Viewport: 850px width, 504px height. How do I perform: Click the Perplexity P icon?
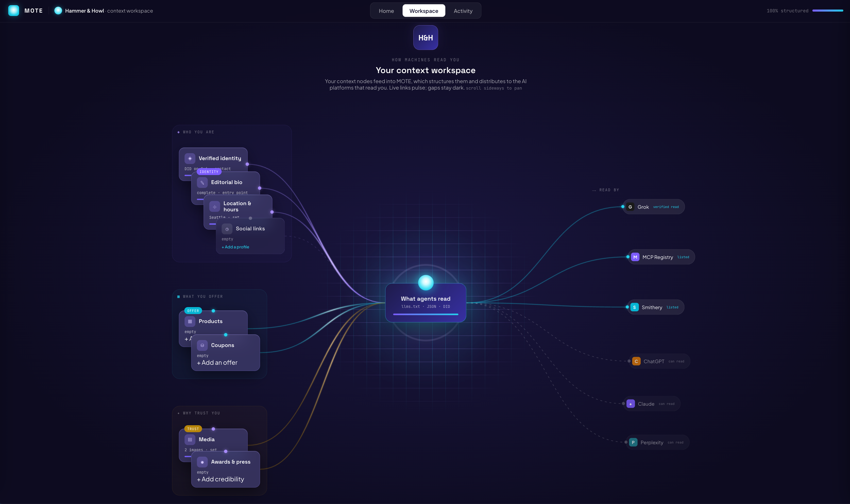(x=633, y=442)
